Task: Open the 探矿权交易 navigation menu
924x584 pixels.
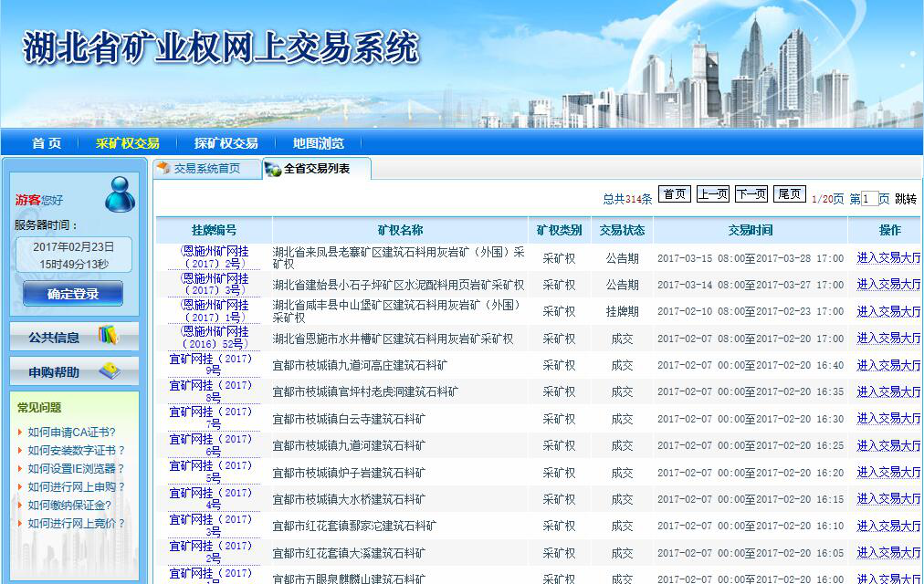Action: [226, 143]
